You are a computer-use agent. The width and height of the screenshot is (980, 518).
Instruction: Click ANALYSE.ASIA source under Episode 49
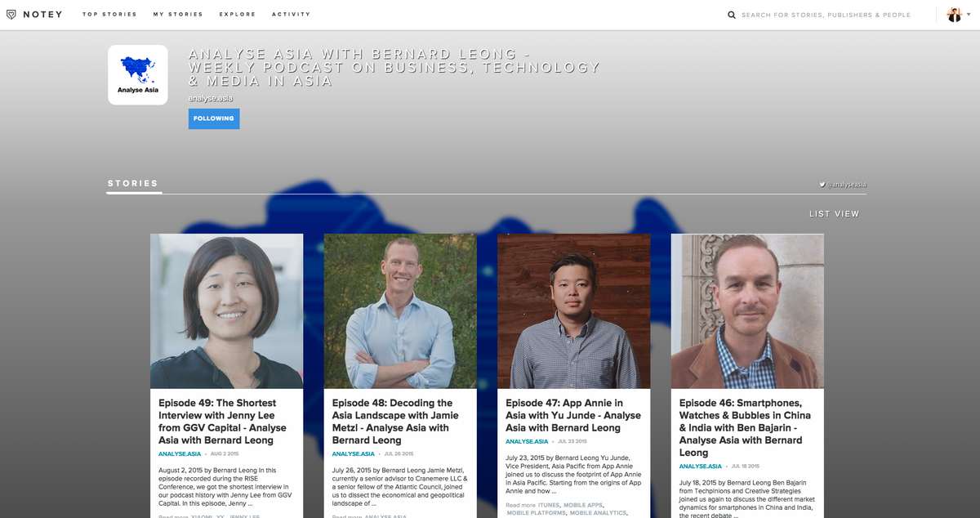180,453
